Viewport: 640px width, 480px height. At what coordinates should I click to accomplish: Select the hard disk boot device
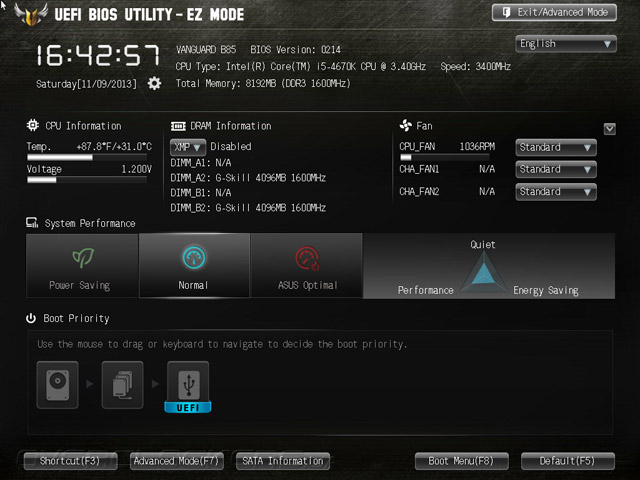tap(58, 385)
